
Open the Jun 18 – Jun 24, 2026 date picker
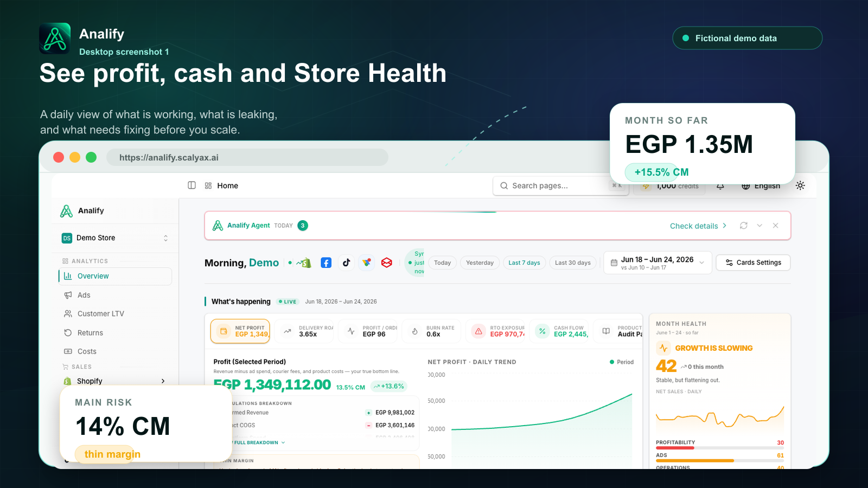[x=658, y=263]
